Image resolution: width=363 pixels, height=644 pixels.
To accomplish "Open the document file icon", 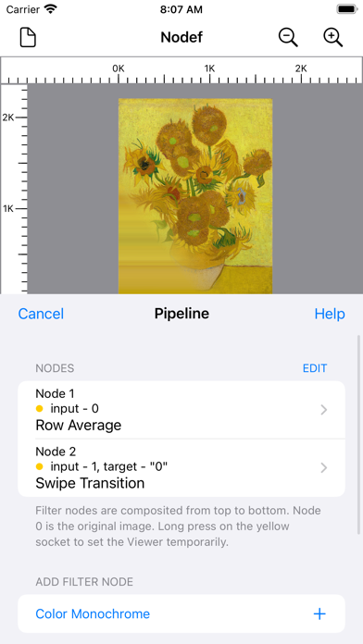I will (x=28, y=38).
